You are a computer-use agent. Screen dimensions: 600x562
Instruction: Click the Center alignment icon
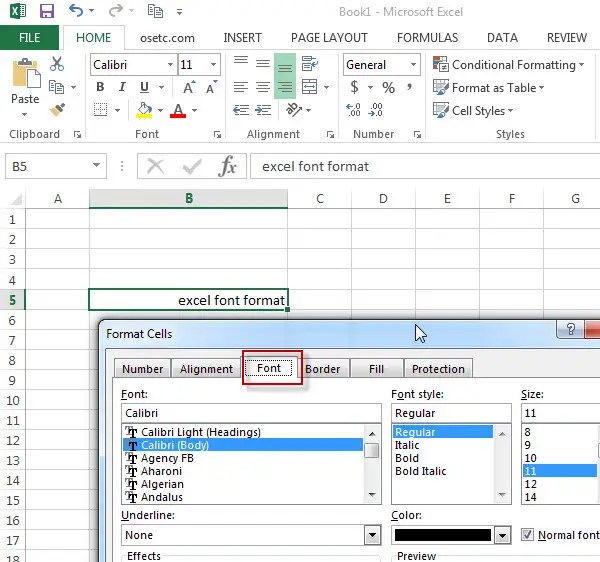263,87
